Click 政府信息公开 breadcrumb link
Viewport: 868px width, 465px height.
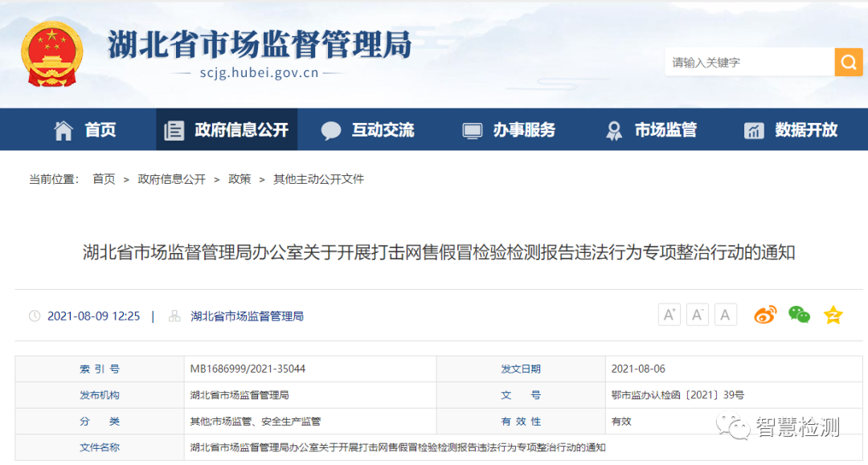click(x=171, y=179)
